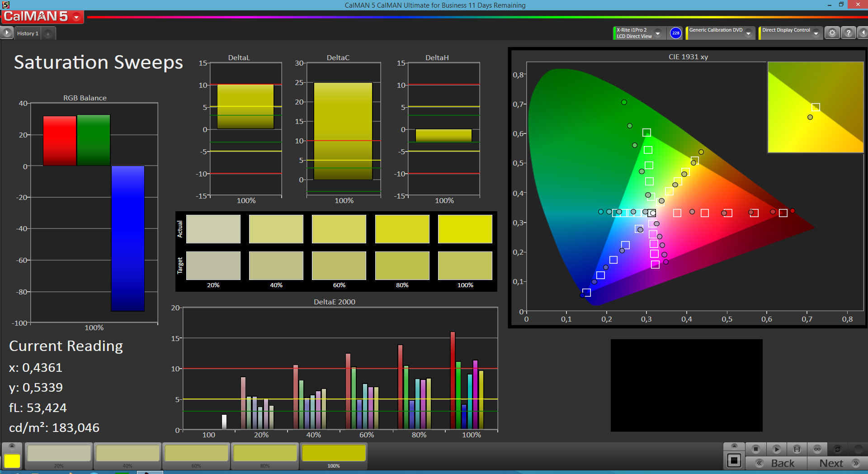Click the large black square pattern button
Viewport: 868px width, 474px height.
(x=734, y=461)
